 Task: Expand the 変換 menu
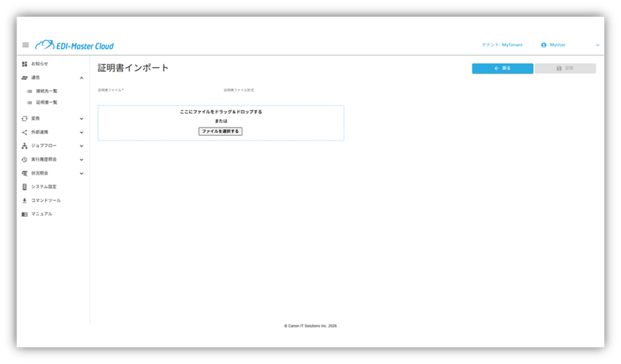(x=81, y=118)
